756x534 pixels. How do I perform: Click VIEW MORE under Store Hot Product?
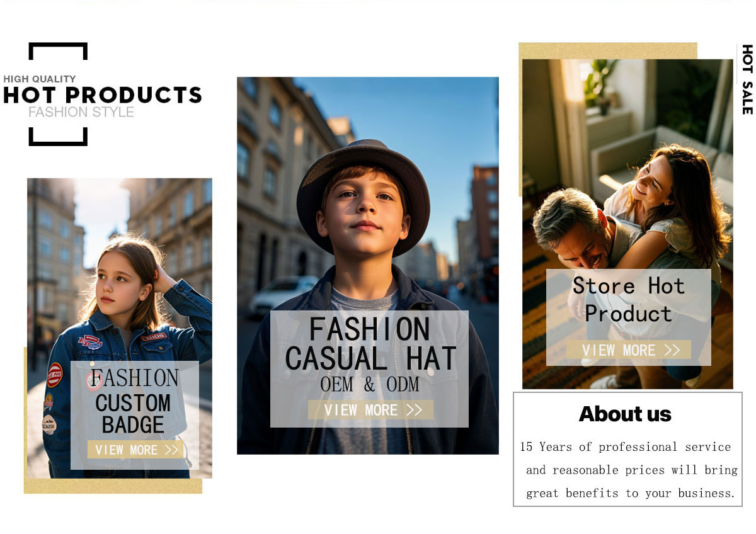tap(629, 350)
